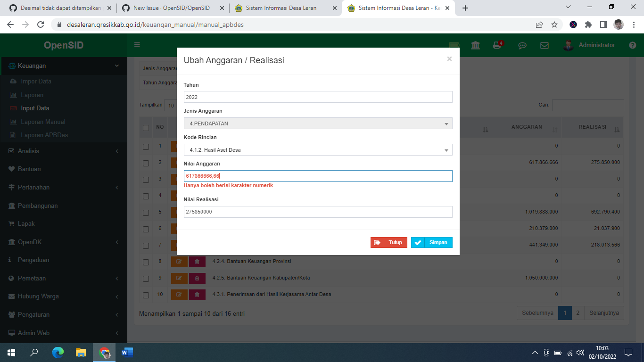644x362 pixels.
Task: Open Microsoft Word from the taskbar
Action: (x=126, y=352)
